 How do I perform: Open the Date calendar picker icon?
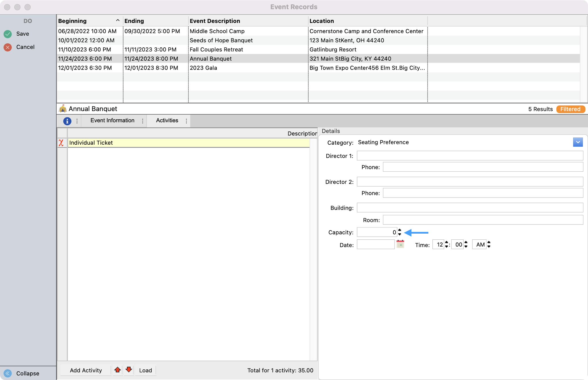[400, 244]
